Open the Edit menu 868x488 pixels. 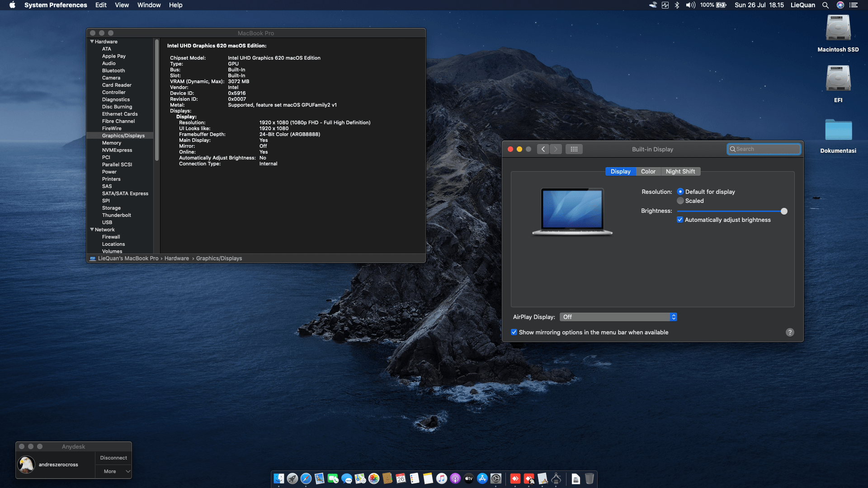(x=101, y=5)
